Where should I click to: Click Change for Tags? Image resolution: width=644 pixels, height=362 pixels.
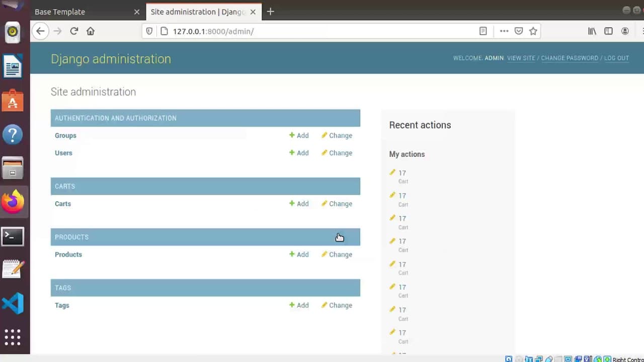[x=337, y=305]
